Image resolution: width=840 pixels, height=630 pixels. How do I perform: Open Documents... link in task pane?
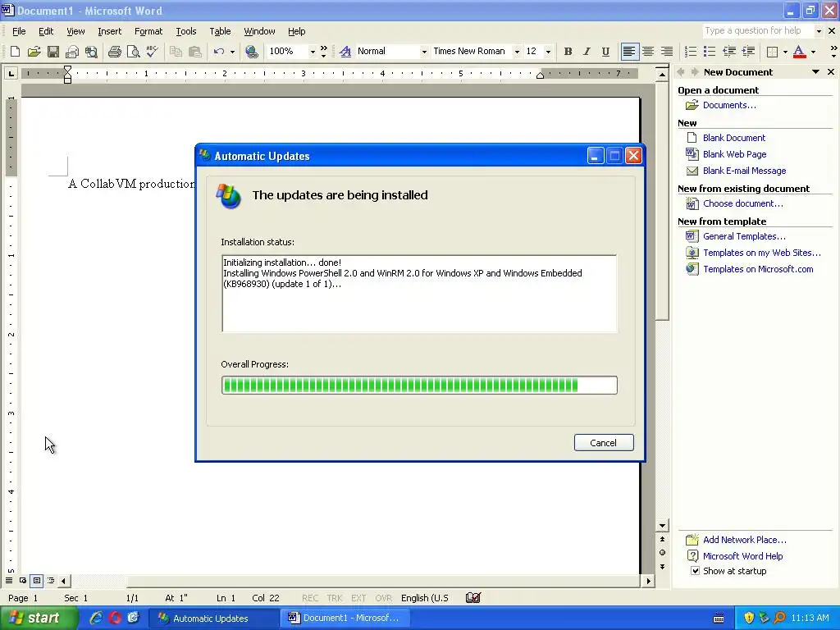click(729, 105)
